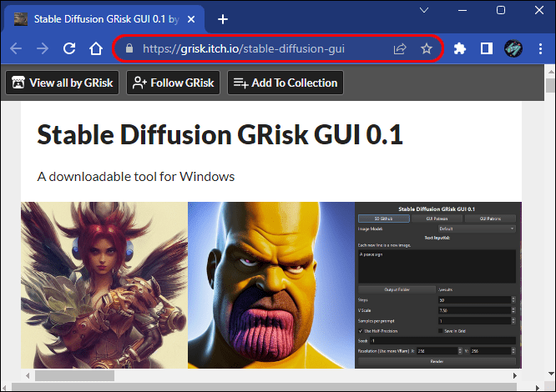556x392 pixels.
Task: Minimize the browser window
Action: (x=462, y=10)
